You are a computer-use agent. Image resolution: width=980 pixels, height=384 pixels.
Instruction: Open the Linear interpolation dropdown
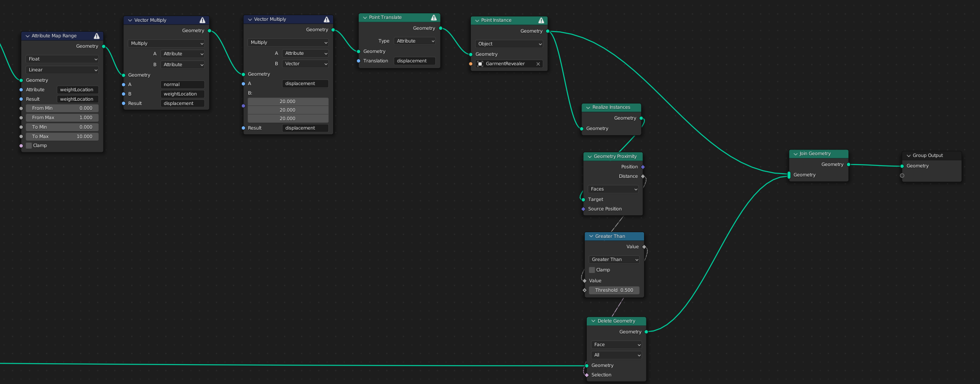(62, 70)
